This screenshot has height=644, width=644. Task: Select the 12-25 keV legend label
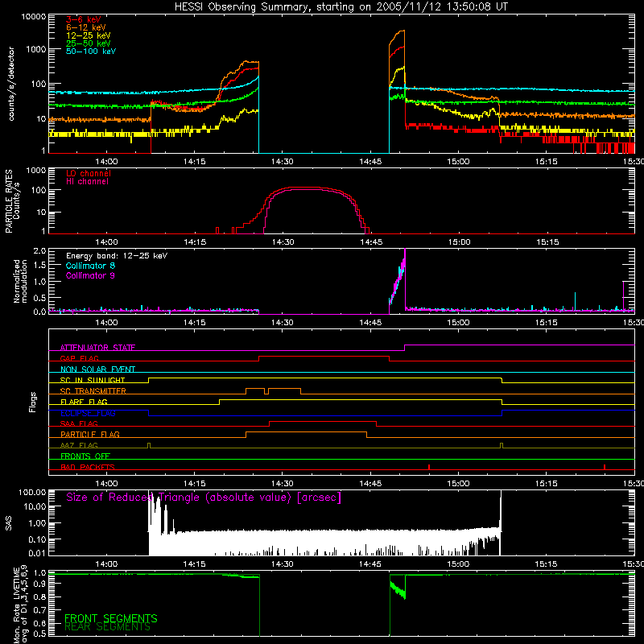point(89,35)
